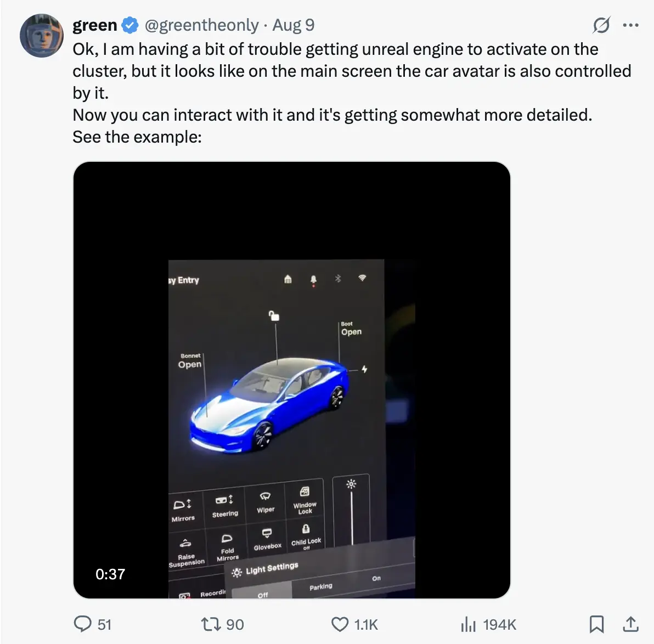Open the three-dot more options menu
The width and height of the screenshot is (654, 644).
(631, 25)
